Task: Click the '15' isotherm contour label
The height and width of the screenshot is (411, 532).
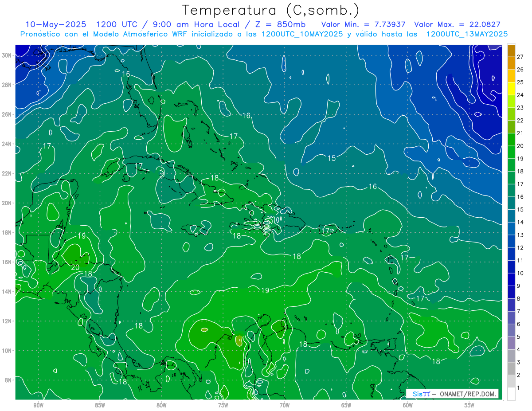Action: click(332, 158)
